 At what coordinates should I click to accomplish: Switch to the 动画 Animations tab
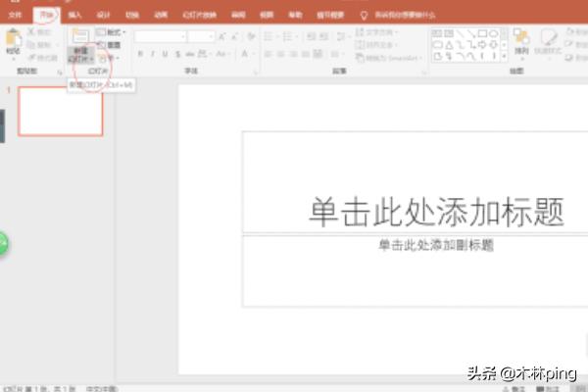tap(161, 15)
